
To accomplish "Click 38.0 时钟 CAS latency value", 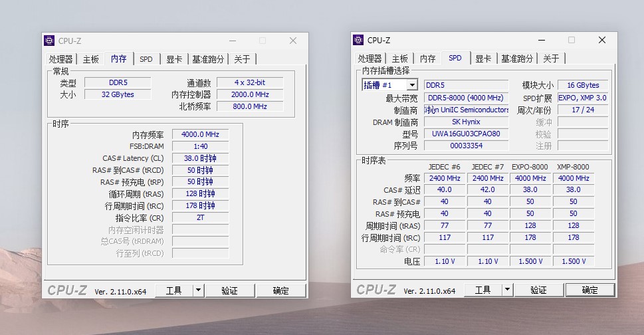I will tap(201, 158).
